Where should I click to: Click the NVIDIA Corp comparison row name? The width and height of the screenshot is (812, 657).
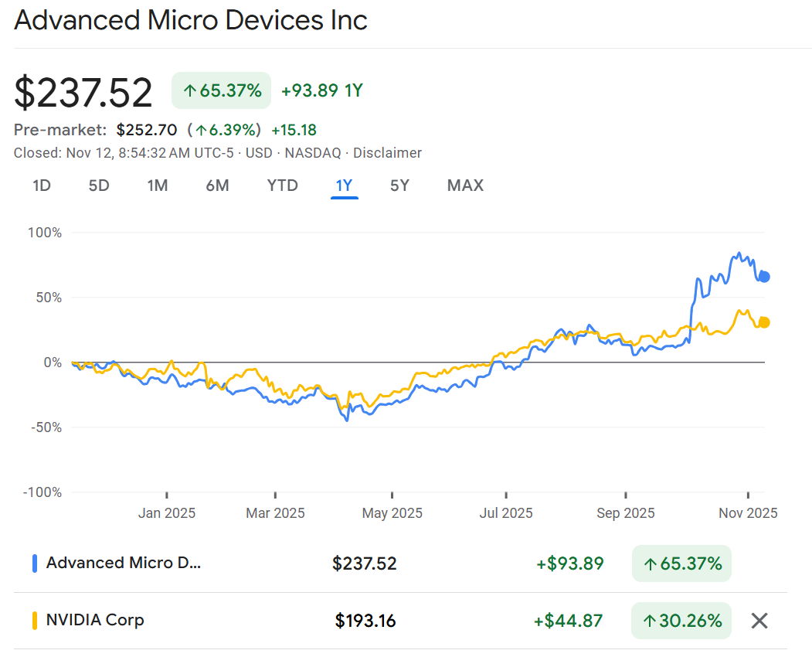point(95,620)
